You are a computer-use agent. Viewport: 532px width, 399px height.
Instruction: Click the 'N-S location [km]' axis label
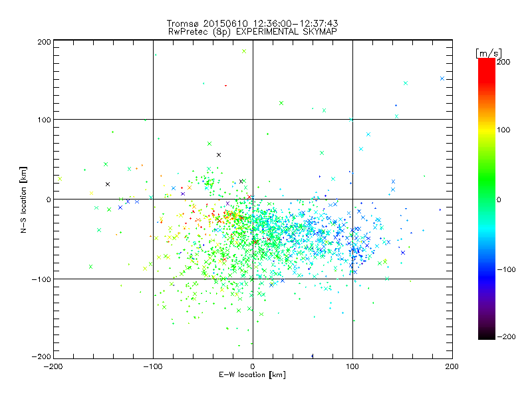tap(23, 199)
